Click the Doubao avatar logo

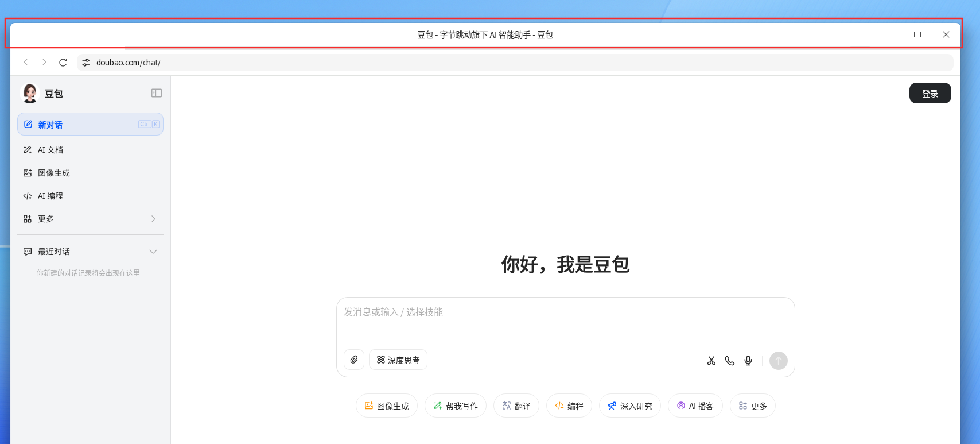point(30,93)
